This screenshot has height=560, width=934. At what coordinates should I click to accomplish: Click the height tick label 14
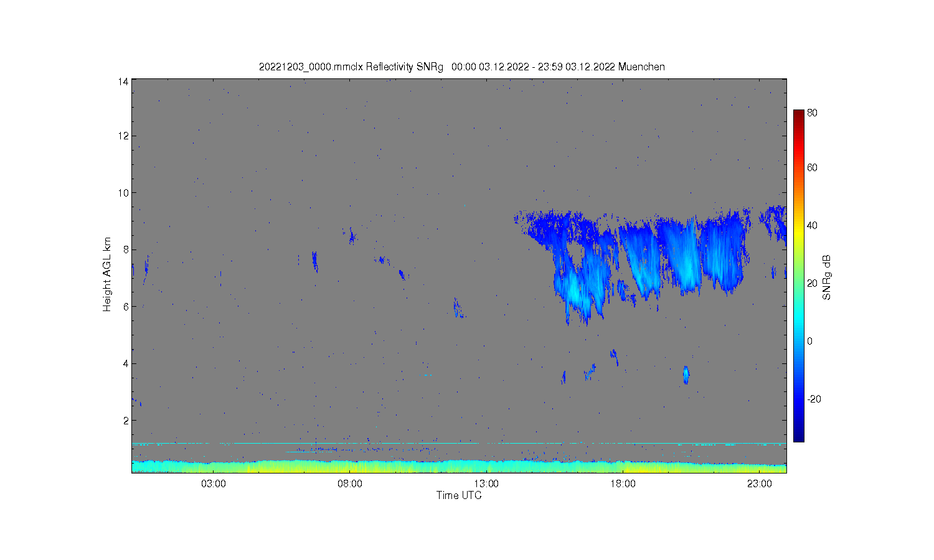pyautogui.click(x=123, y=81)
